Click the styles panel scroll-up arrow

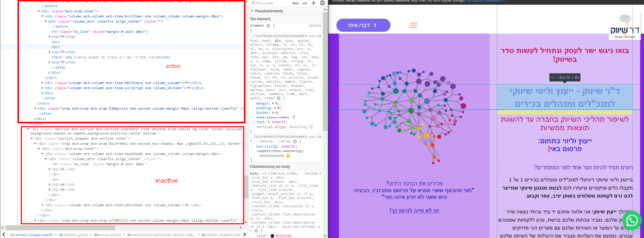[325, 10]
